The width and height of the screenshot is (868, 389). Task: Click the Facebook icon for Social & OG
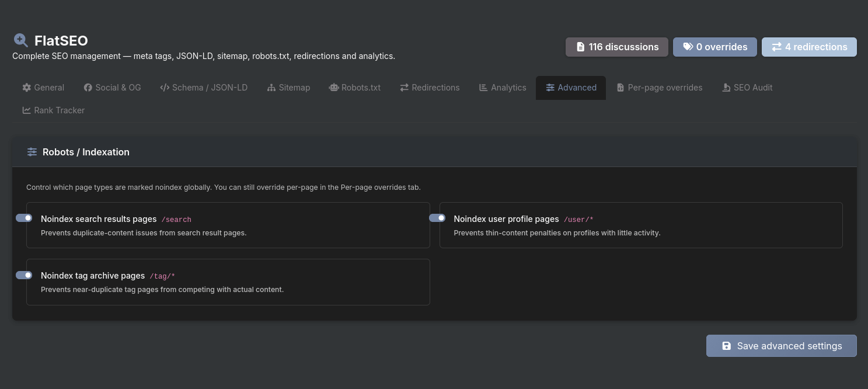88,88
